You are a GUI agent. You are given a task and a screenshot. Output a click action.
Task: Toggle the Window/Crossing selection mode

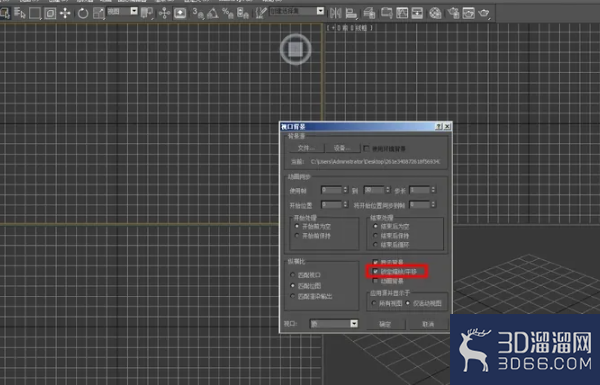tap(50, 13)
